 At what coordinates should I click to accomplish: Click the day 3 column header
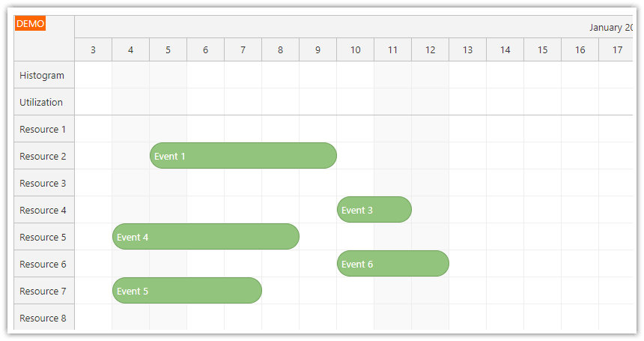tap(93, 50)
